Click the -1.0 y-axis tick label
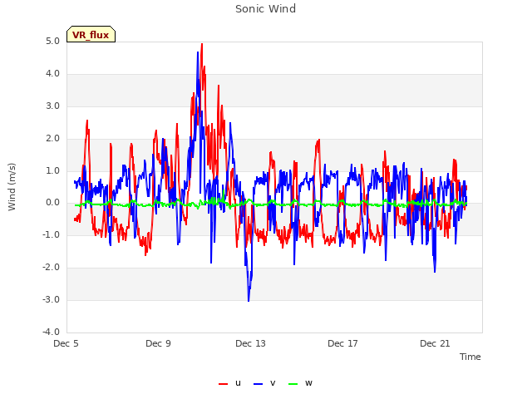 click(51, 234)
